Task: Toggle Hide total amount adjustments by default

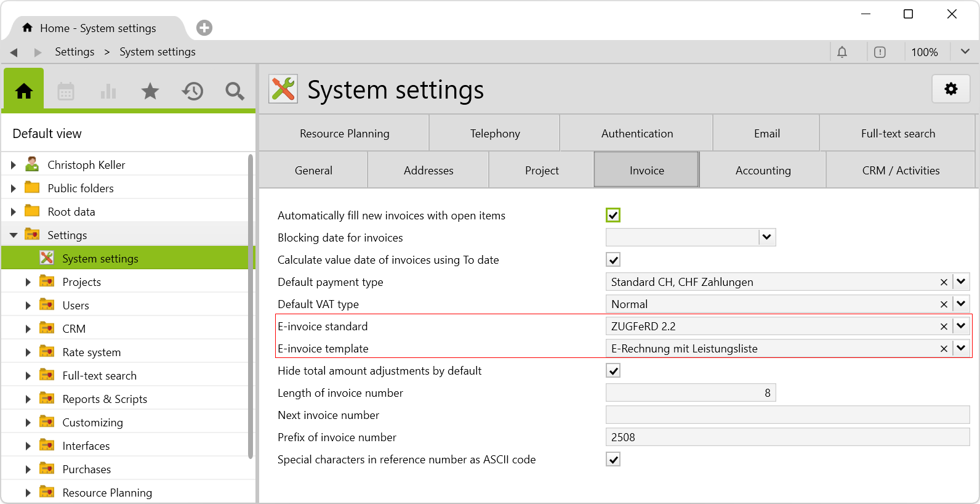Action: tap(613, 370)
